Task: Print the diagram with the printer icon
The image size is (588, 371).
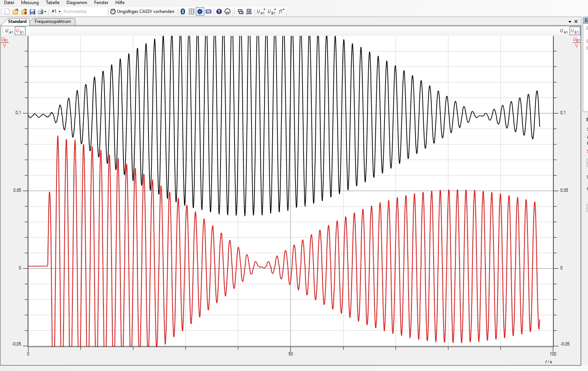Action: tap(40, 11)
